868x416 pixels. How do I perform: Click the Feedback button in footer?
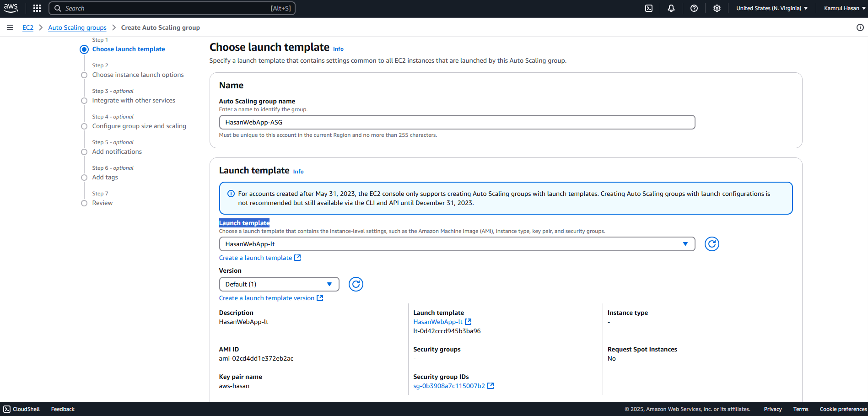63,409
